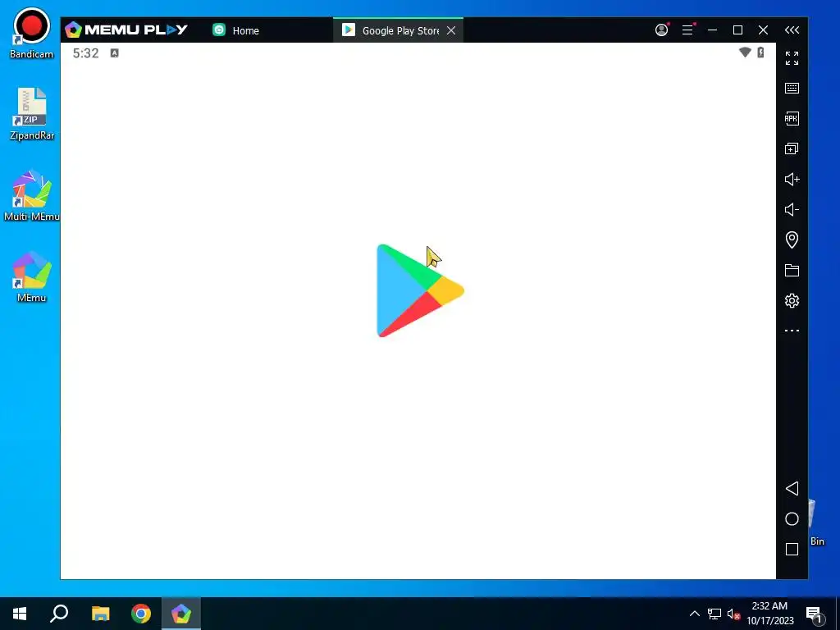Install an APK file icon

click(792, 118)
